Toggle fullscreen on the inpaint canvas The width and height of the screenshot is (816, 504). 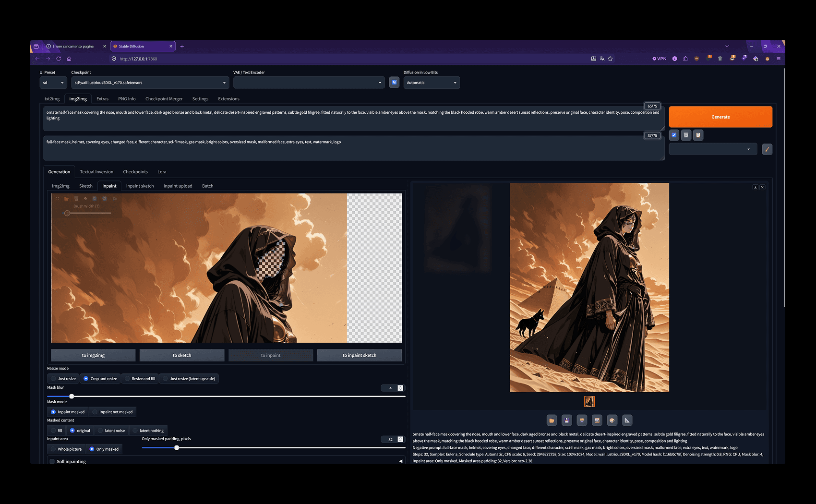click(x=57, y=198)
